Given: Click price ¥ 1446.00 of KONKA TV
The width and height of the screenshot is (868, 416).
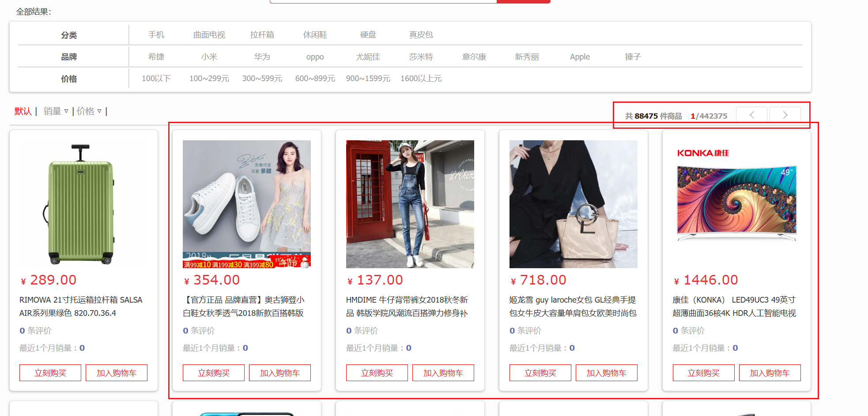Looking at the screenshot, I should pos(706,280).
